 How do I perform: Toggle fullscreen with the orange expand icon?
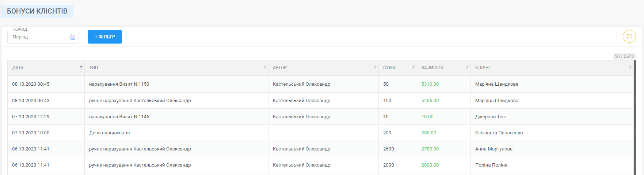click(629, 36)
